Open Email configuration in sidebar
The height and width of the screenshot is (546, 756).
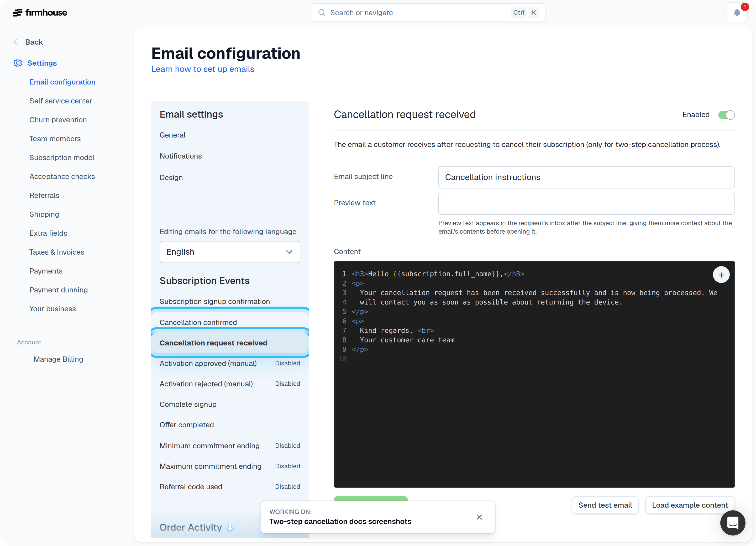(x=62, y=82)
